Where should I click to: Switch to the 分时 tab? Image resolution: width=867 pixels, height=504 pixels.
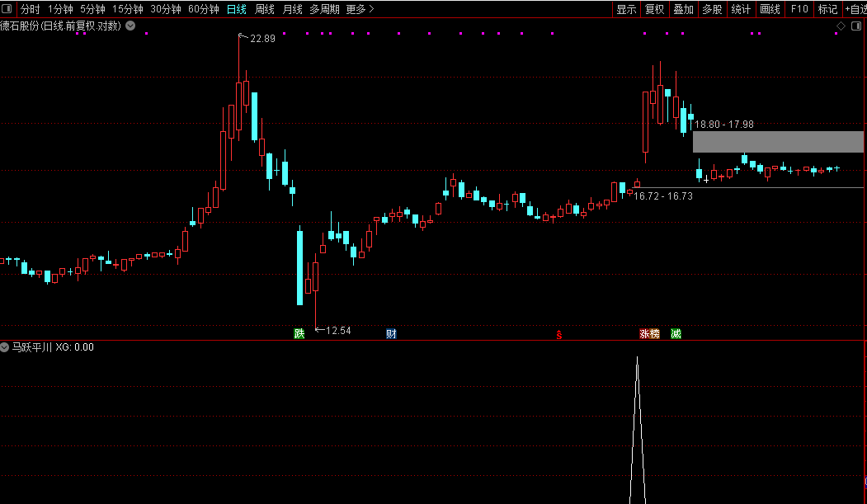[x=31, y=9]
